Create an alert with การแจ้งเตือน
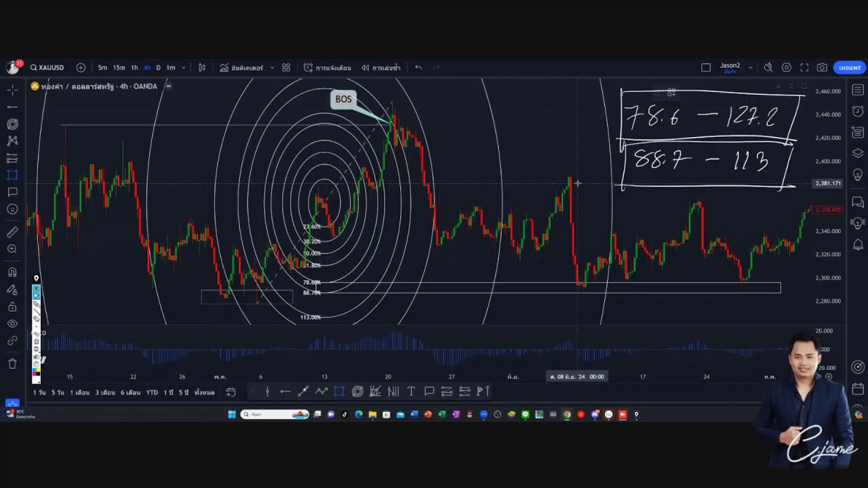Image resolution: width=868 pixels, height=488 pixels. pos(328,68)
